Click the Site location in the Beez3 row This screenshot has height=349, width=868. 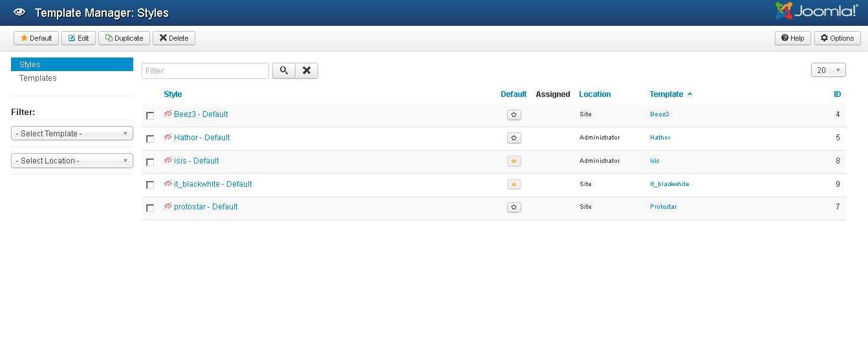point(585,114)
